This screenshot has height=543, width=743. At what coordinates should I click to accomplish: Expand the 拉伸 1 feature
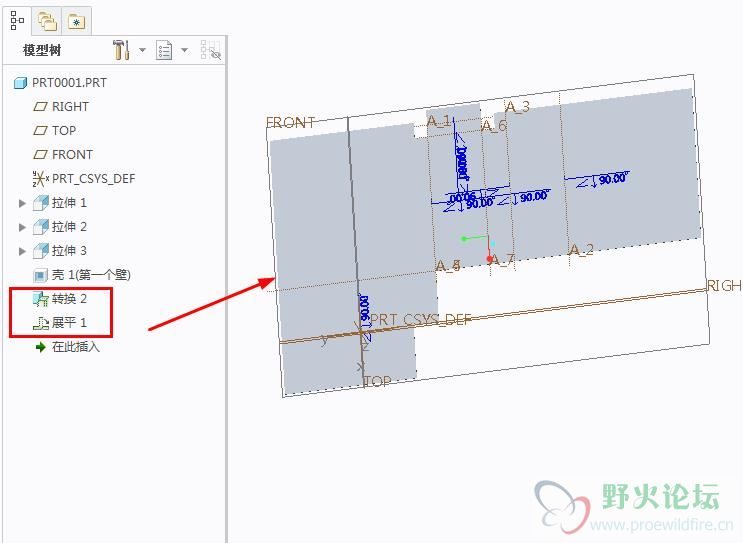tap(22, 203)
